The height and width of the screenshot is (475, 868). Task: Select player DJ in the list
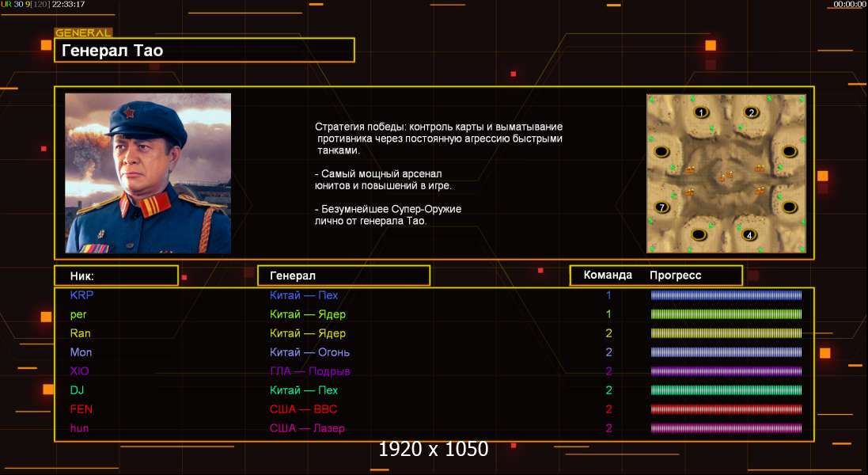(77, 390)
